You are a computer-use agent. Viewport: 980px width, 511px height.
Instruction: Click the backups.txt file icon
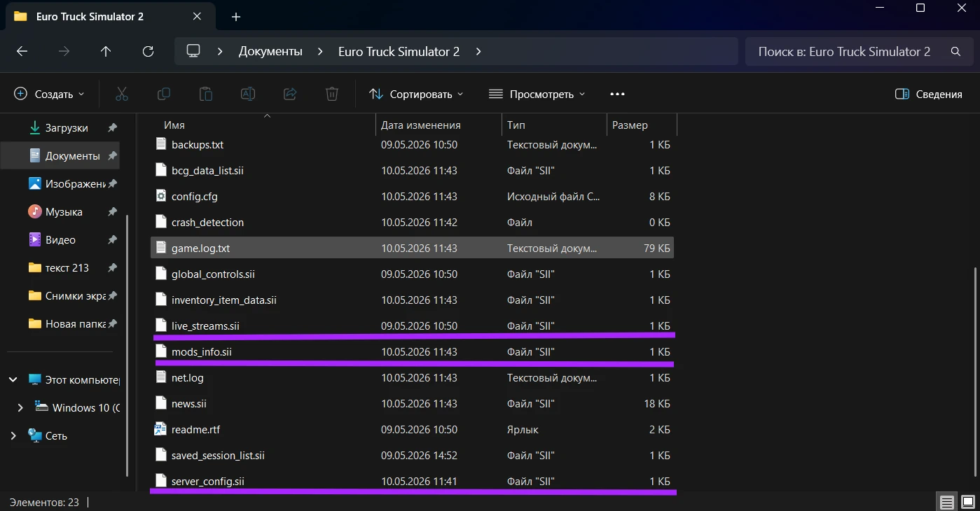click(160, 144)
